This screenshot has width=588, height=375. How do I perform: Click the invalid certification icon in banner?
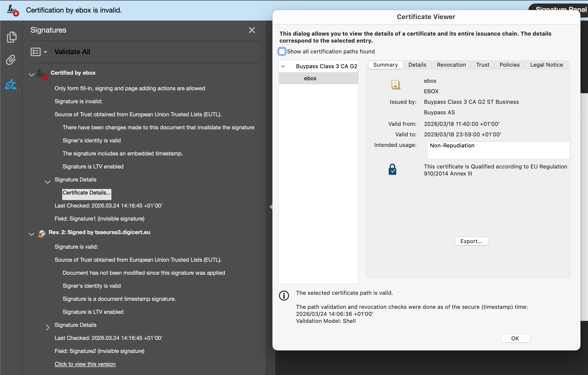pyautogui.click(x=13, y=10)
